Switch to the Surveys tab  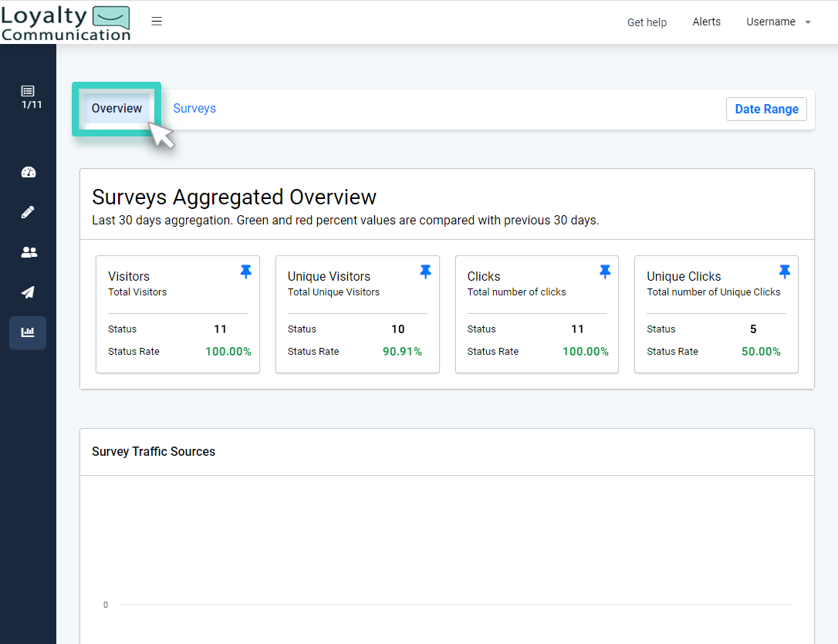(x=194, y=108)
